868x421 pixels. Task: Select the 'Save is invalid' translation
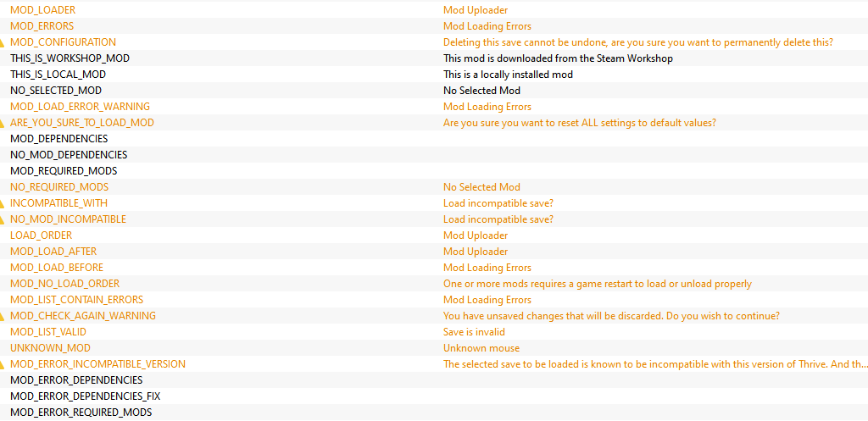(x=474, y=332)
